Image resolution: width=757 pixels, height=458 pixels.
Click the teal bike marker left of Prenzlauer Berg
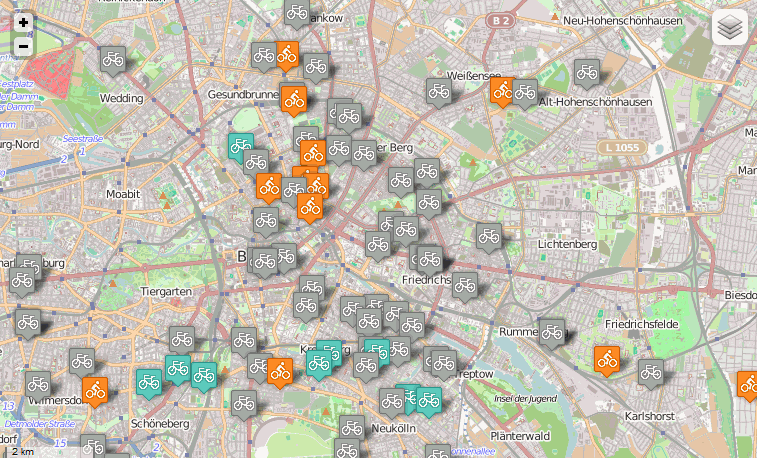(x=240, y=146)
